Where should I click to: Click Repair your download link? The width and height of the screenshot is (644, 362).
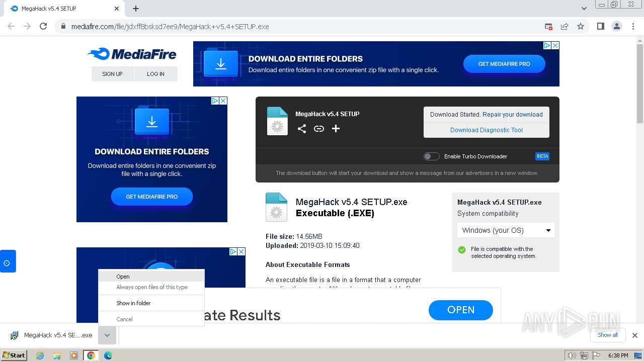[x=513, y=115]
